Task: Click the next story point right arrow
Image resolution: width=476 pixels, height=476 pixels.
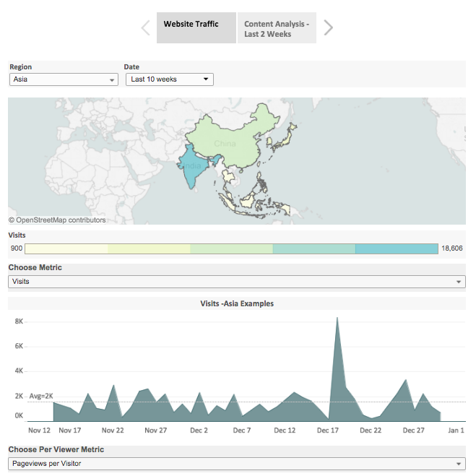Action: 329,28
